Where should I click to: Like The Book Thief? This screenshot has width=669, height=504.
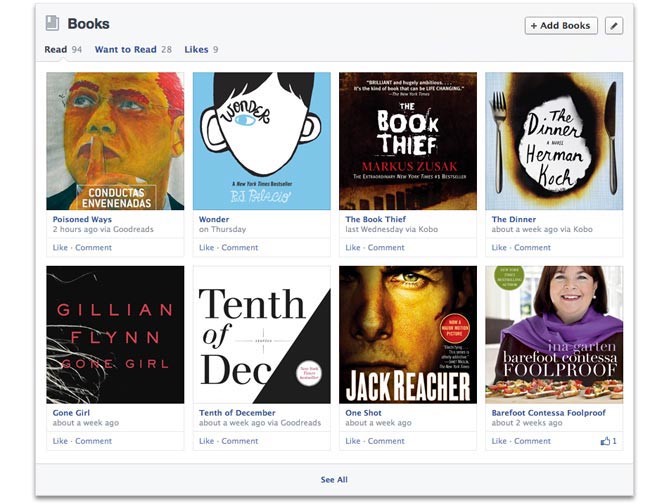tap(353, 247)
